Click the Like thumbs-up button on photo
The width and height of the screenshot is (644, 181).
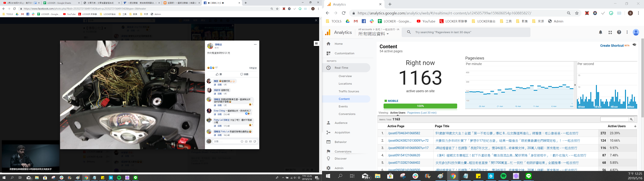(x=219, y=74)
